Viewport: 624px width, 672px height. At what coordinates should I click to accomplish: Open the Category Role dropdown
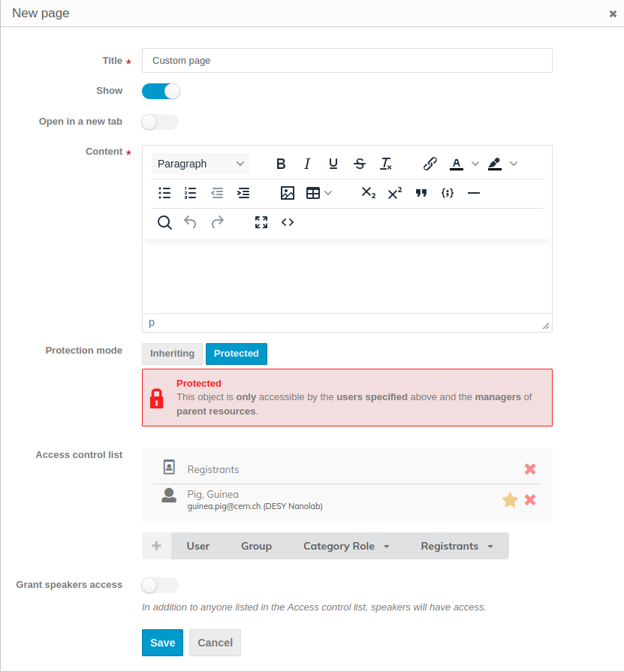pos(346,546)
